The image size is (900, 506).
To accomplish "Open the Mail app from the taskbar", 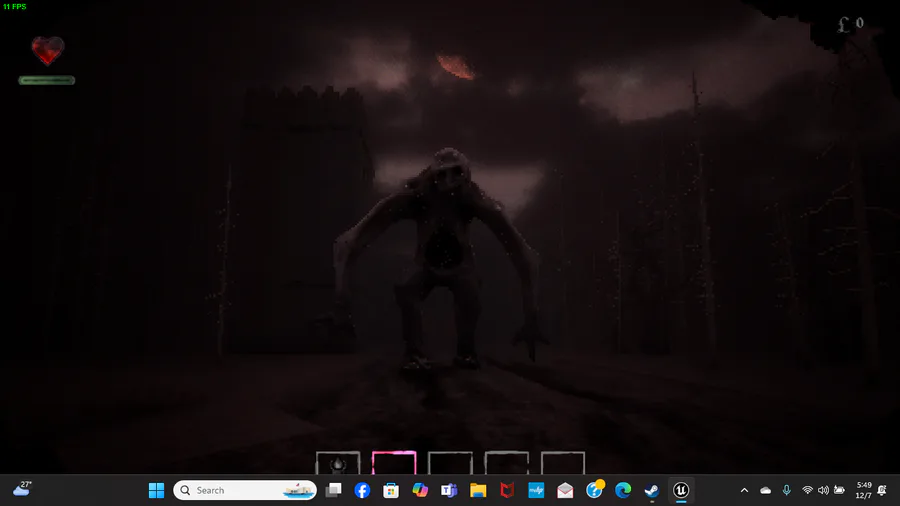I will [x=565, y=491].
